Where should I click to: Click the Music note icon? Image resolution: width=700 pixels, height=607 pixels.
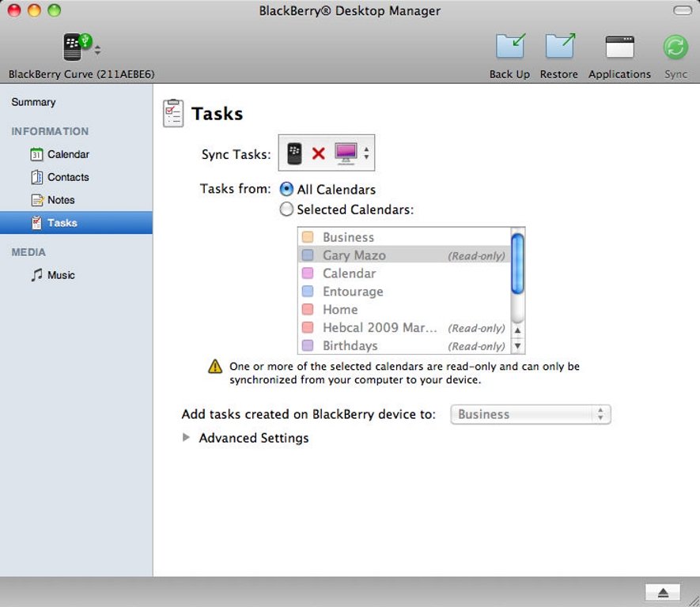[36, 275]
